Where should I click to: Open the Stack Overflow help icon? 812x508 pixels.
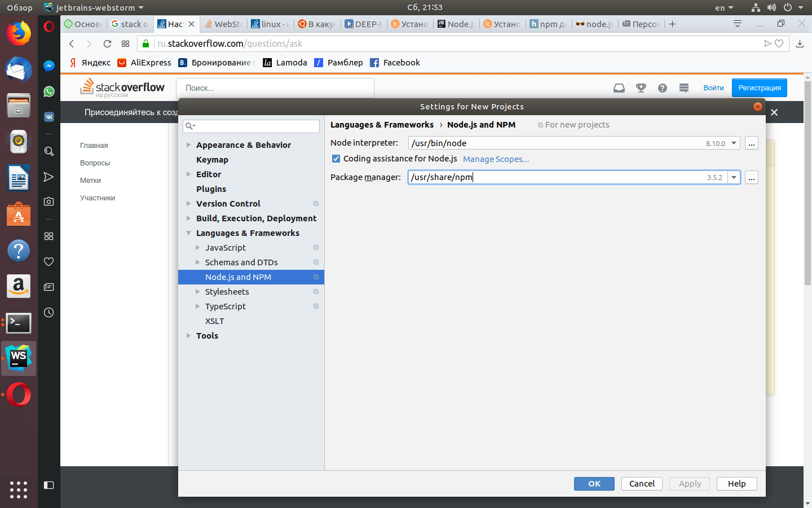(x=663, y=88)
